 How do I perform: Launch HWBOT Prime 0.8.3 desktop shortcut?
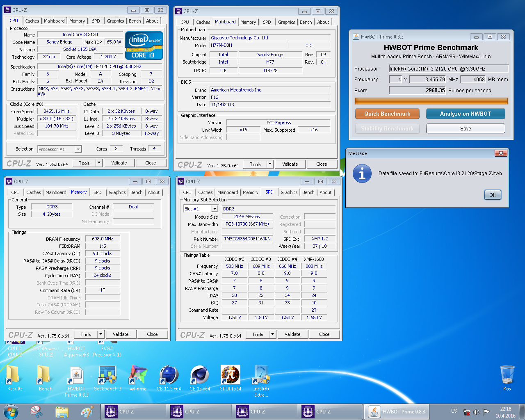[76, 381]
